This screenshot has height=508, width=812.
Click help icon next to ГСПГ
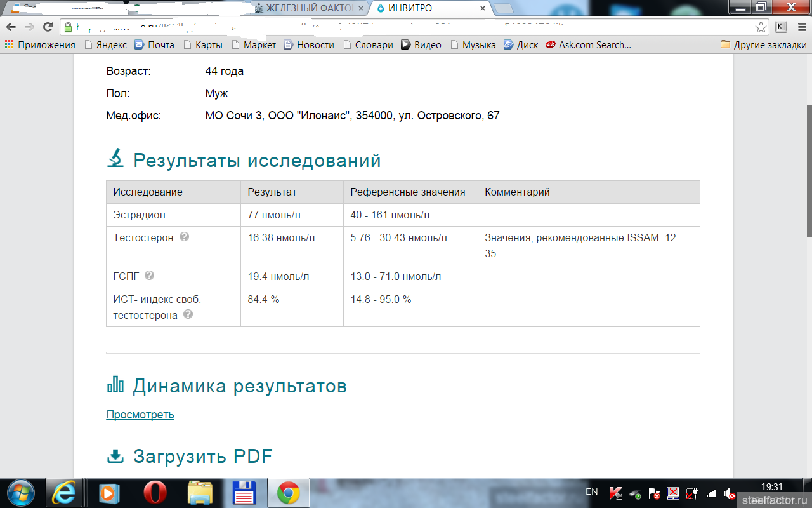click(149, 276)
